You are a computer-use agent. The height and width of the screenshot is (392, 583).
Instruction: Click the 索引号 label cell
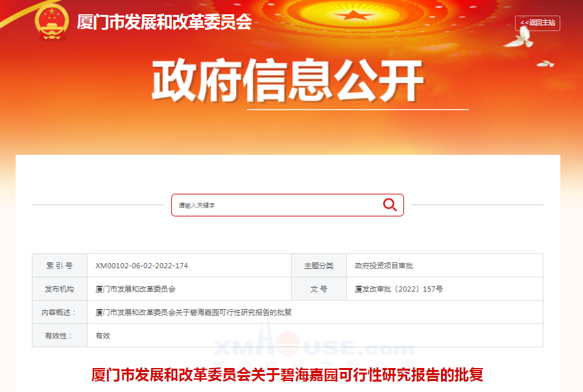[60, 266]
